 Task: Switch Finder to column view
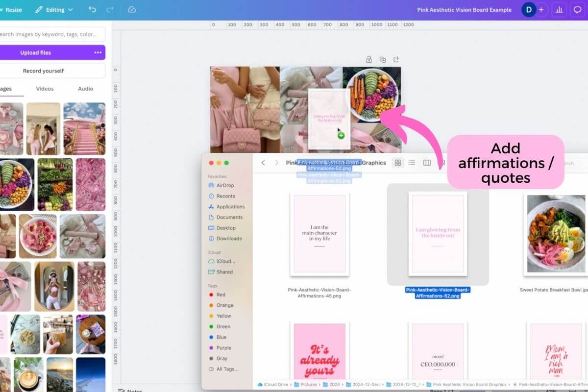[x=427, y=163]
